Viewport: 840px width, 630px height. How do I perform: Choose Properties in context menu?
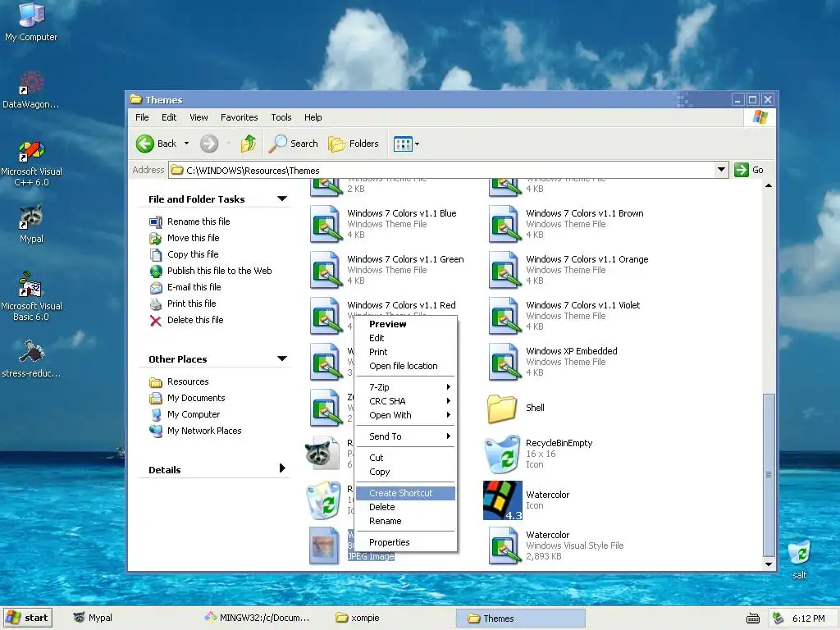pos(405,542)
